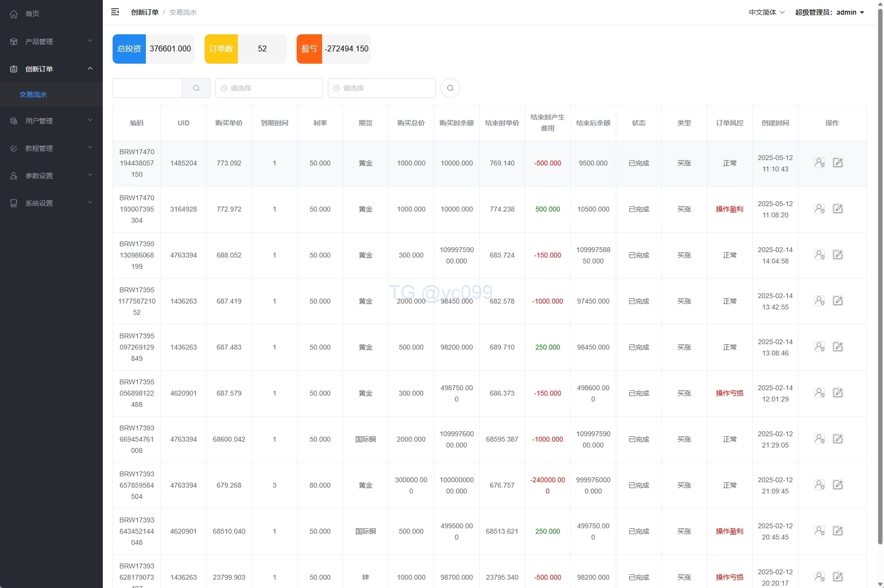Image resolution: width=884 pixels, height=588 pixels.
Task: Open the admin account dropdown
Action: (829, 12)
